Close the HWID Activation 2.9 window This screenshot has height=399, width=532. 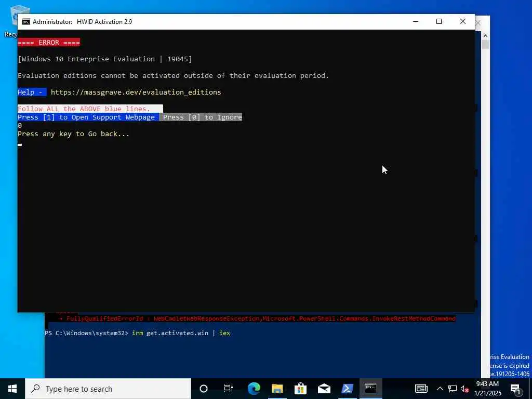point(463,21)
